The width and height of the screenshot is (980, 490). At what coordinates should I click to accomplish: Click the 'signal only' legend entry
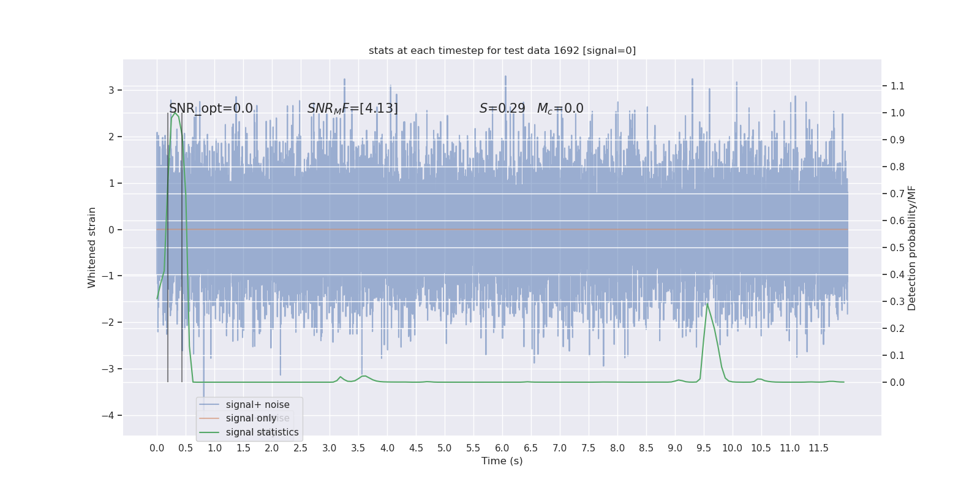pyautogui.click(x=251, y=418)
